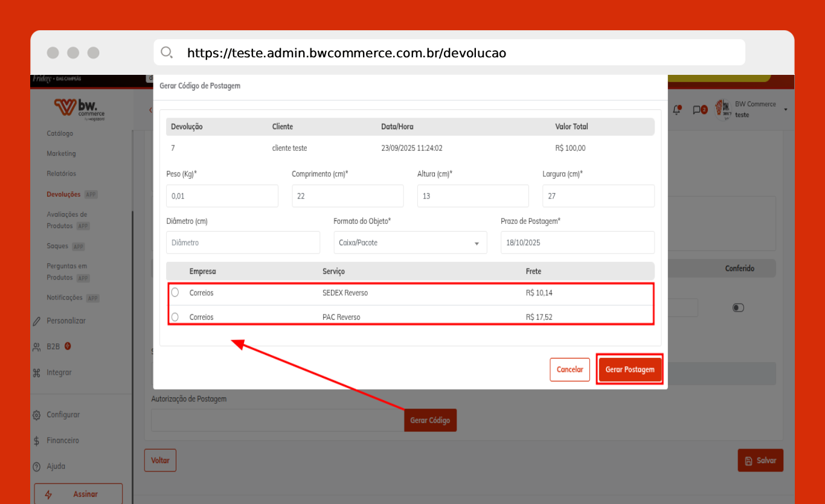Go to Devoluções in the sidebar
825x504 pixels.
pos(63,194)
